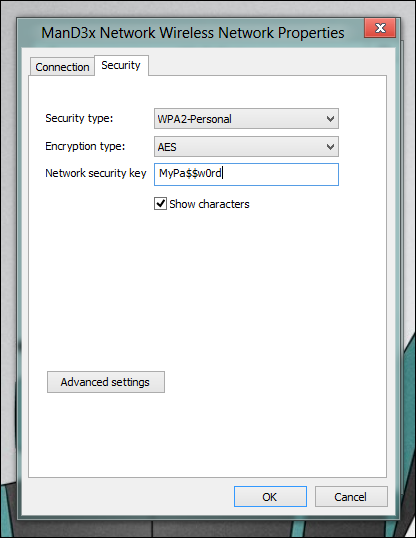Open Advanced settings

(x=106, y=382)
